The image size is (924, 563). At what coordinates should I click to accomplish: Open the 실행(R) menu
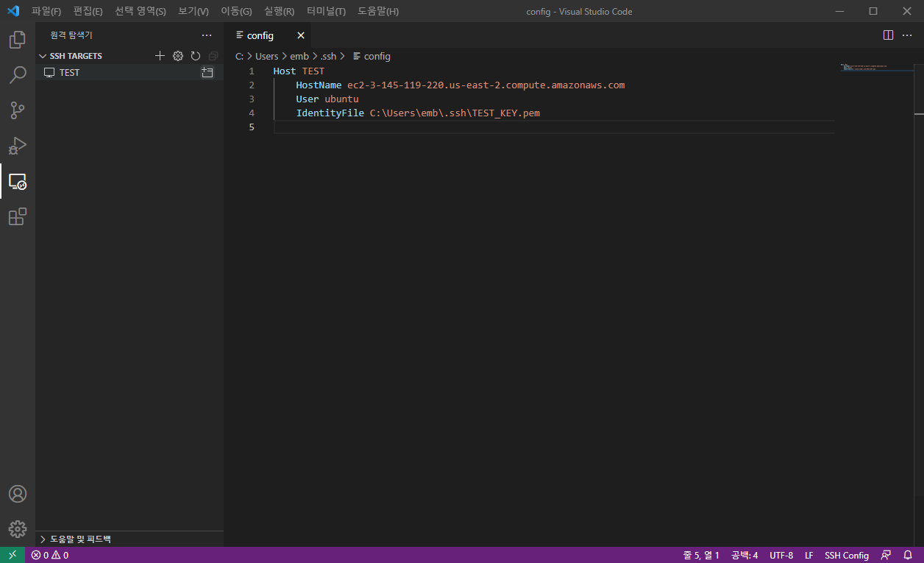[x=280, y=11]
